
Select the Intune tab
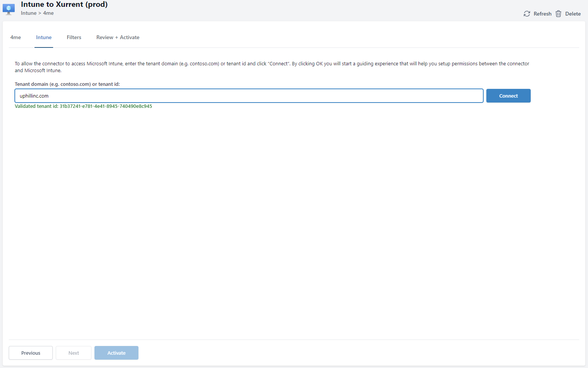tap(44, 37)
